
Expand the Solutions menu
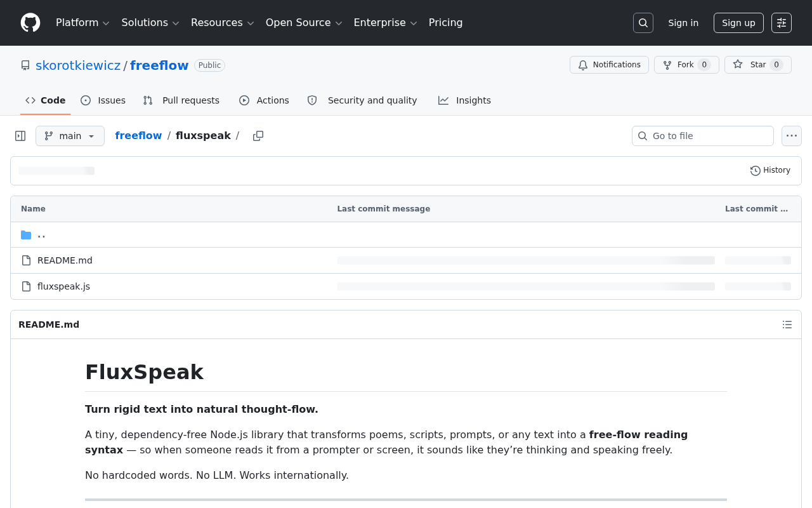click(x=150, y=23)
